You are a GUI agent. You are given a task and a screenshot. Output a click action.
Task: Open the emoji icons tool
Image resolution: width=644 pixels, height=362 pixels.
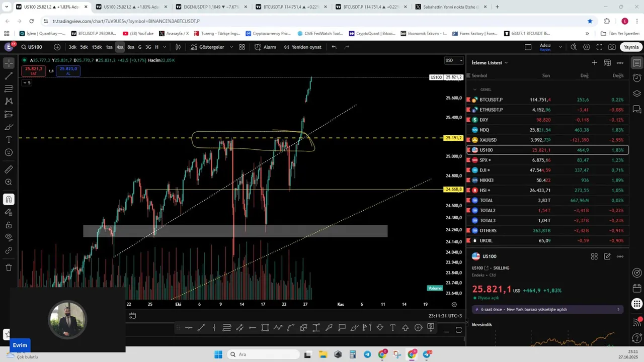tap(9, 152)
